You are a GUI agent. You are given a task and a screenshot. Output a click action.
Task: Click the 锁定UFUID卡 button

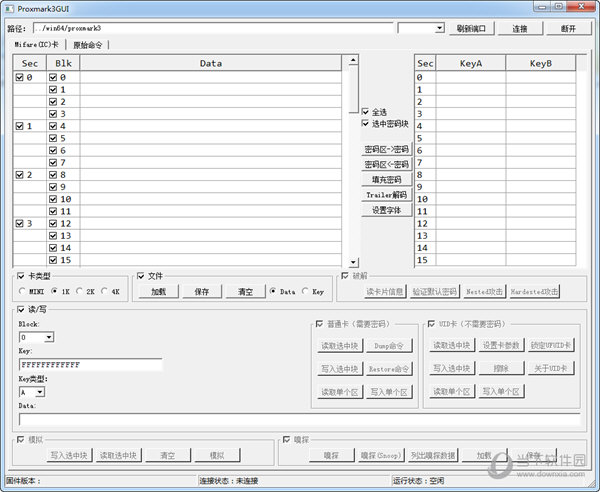point(551,345)
